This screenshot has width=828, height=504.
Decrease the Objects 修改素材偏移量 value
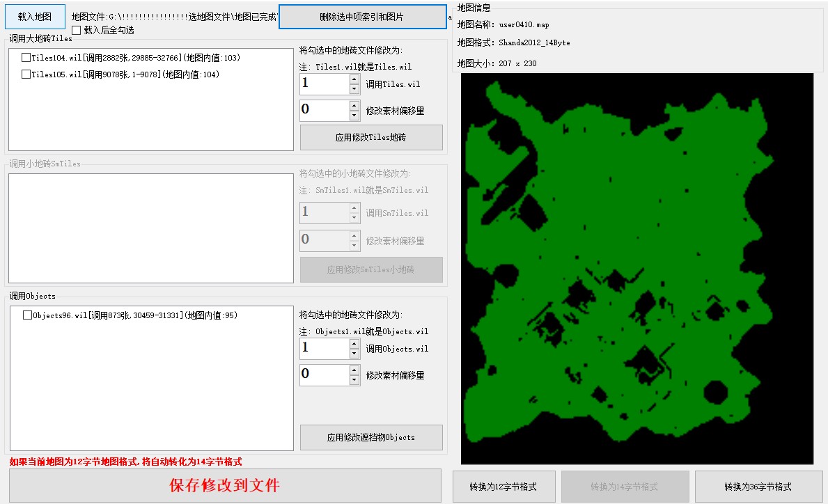(x=354, y=379)
